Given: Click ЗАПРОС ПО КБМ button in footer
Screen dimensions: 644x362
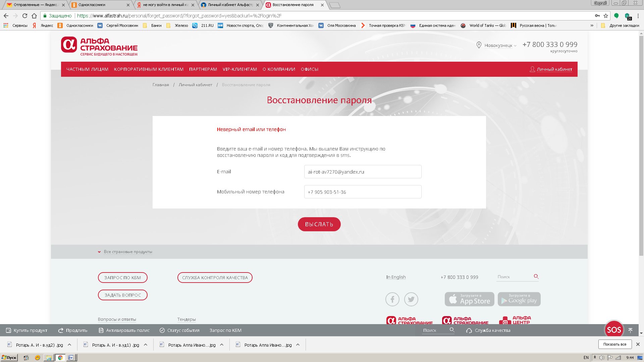Looking at the screenshot, I should tap(123, 277).
